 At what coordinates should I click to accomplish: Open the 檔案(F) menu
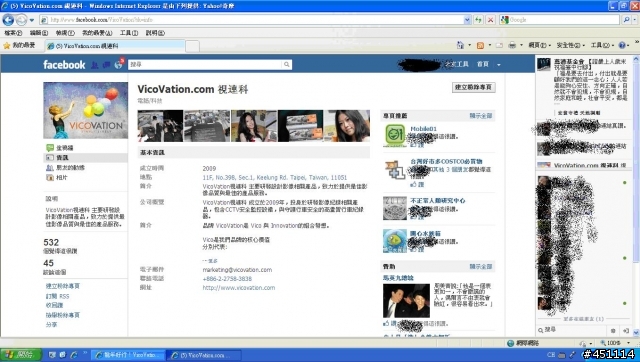click(x=13, y=33)
